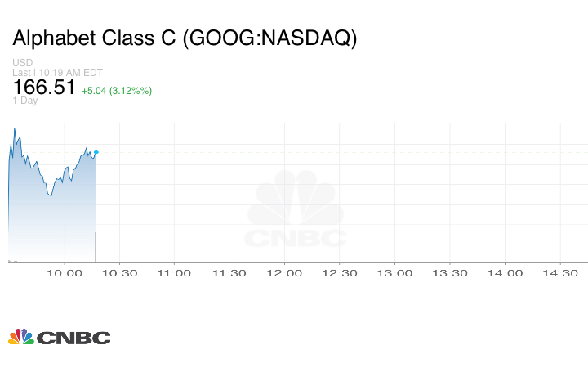Image resolution: width=588 pixels, height=368 pixels.
Task: Click the black volume bar on chart
Action: coord(96,246)
